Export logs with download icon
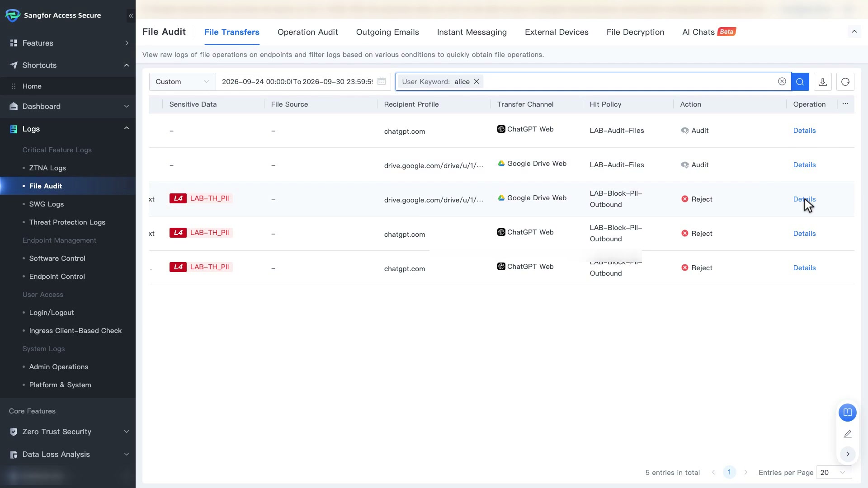 (823, 82)
